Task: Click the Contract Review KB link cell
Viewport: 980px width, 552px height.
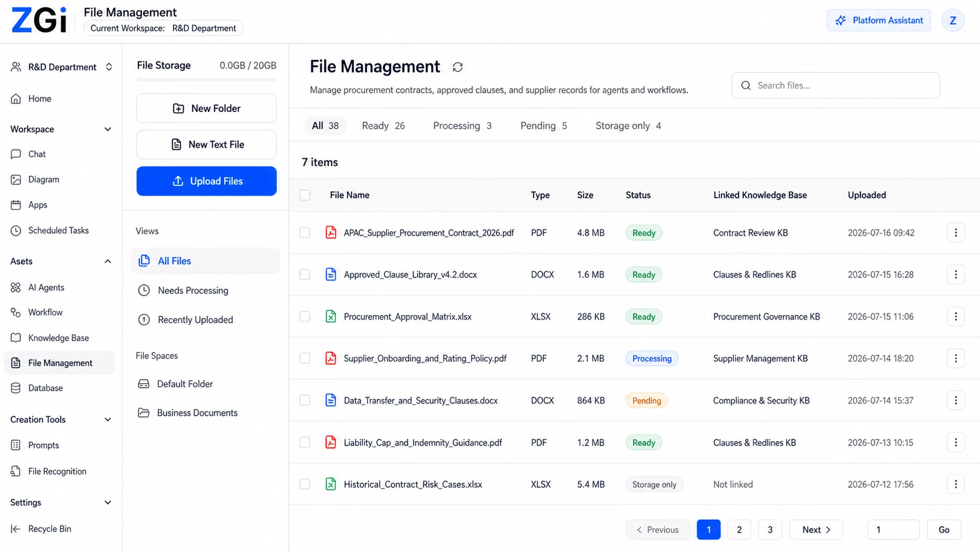Action: tap(750, 233)
